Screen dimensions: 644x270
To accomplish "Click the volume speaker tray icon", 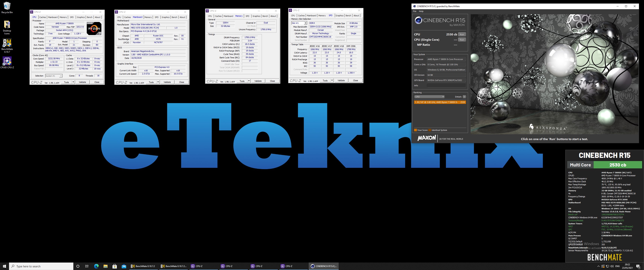I will pos(612,266).
